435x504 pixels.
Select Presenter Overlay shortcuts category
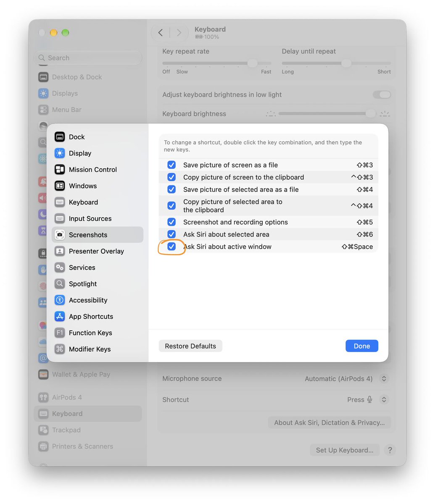click(x=98, y=252)
